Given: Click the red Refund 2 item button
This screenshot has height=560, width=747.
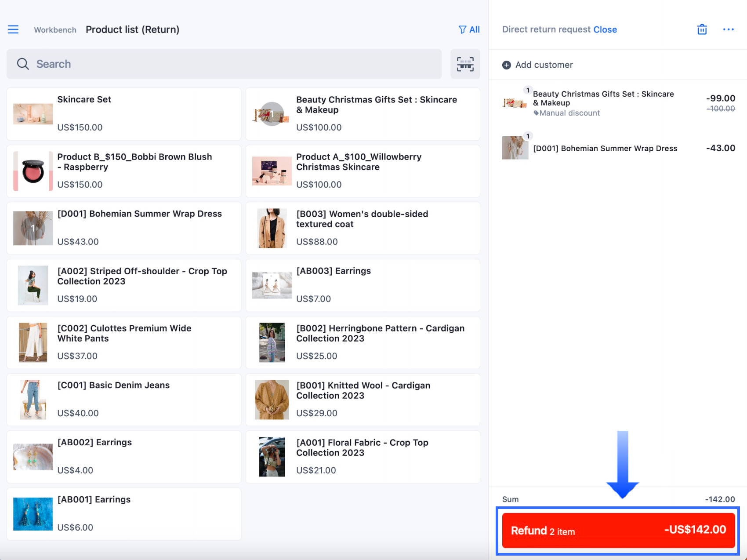Looking at the screenshot, I should point(618,530).
